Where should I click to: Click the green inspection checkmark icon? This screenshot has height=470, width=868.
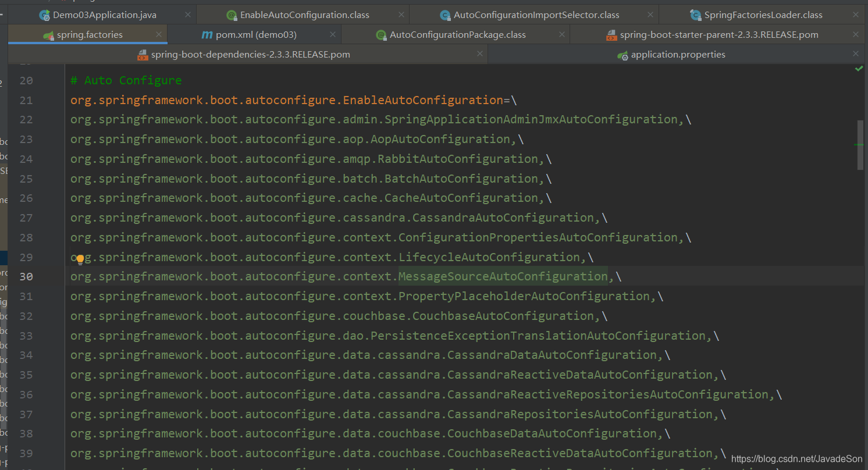click(x=859, y=69)
